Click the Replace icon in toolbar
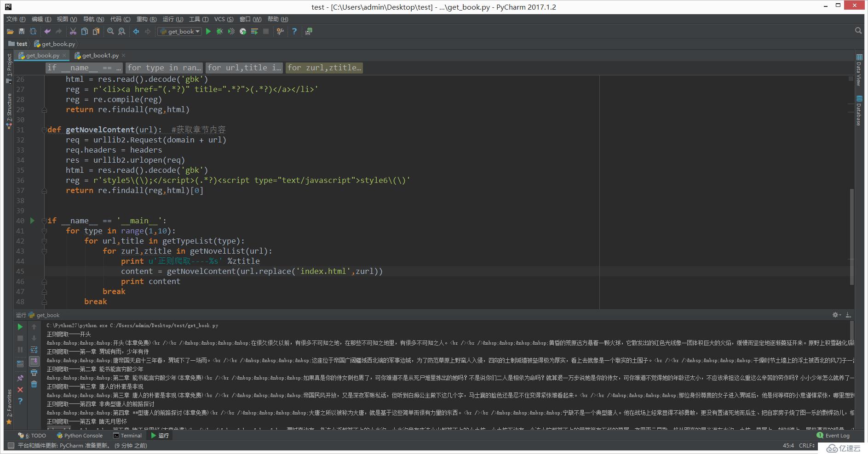868x454 pixels. coord(122,31)
